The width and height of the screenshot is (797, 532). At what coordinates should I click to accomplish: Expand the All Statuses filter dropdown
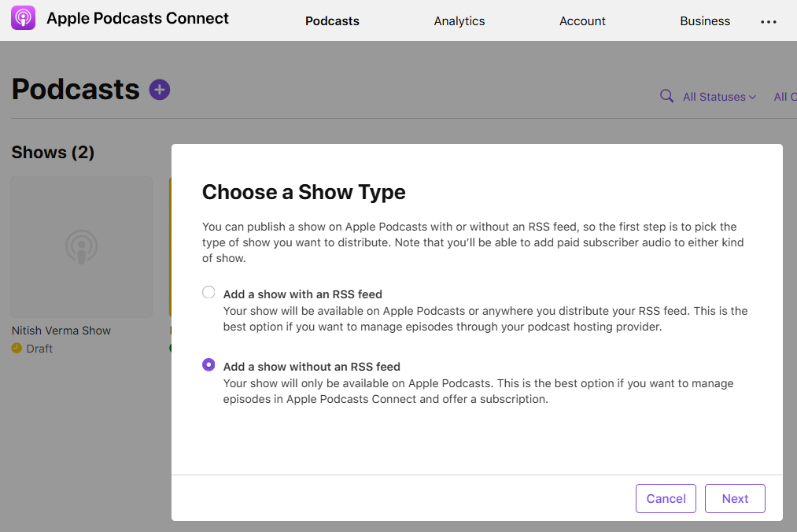point(719,97)
